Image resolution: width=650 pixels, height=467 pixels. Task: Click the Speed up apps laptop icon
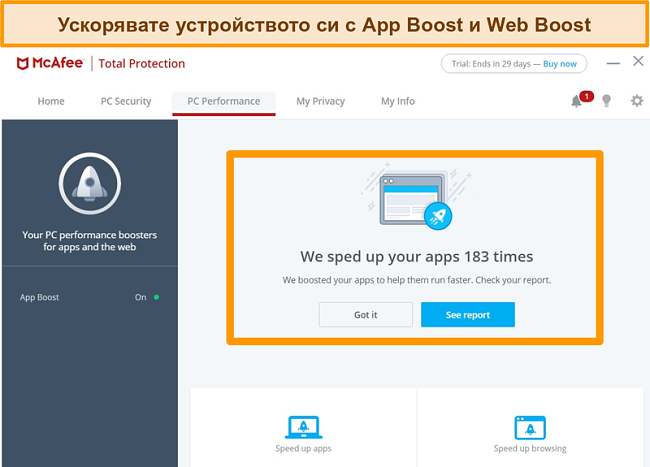coord(303,427)
